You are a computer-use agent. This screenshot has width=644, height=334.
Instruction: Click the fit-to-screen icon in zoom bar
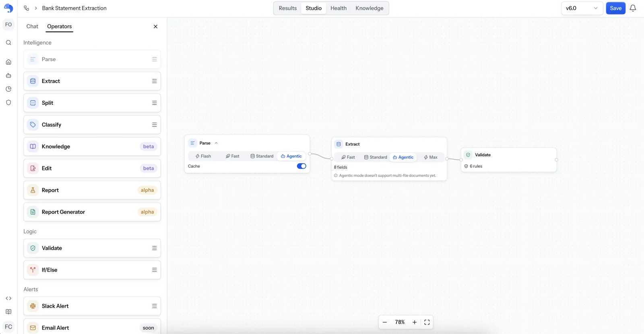click(427, 322)
